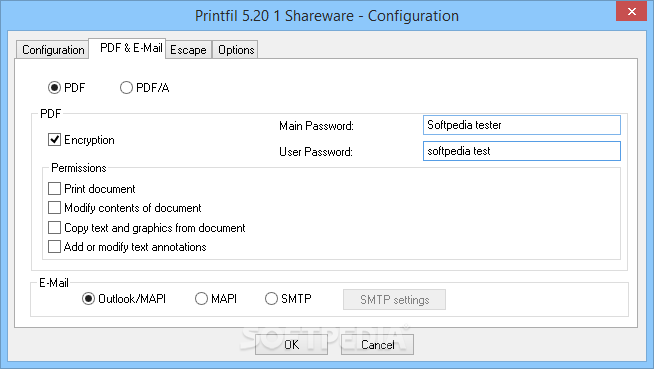
Task: Click the Cancel button
Action: point(377,344)
